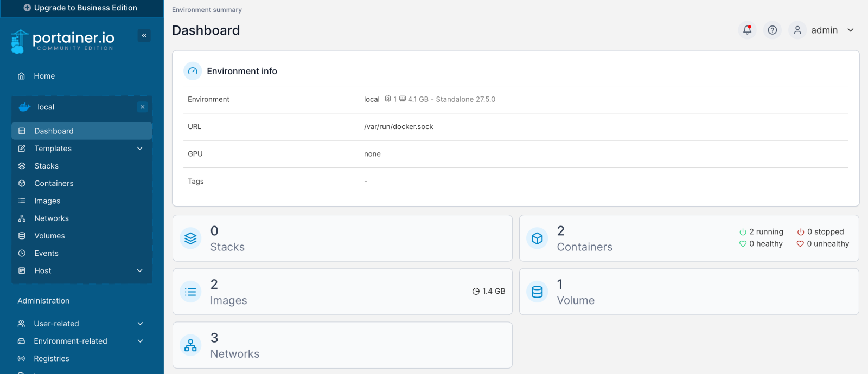The height and width of the screenshot is (374, 868).
Task: Close the local environment with X
Action: [143, 107]
